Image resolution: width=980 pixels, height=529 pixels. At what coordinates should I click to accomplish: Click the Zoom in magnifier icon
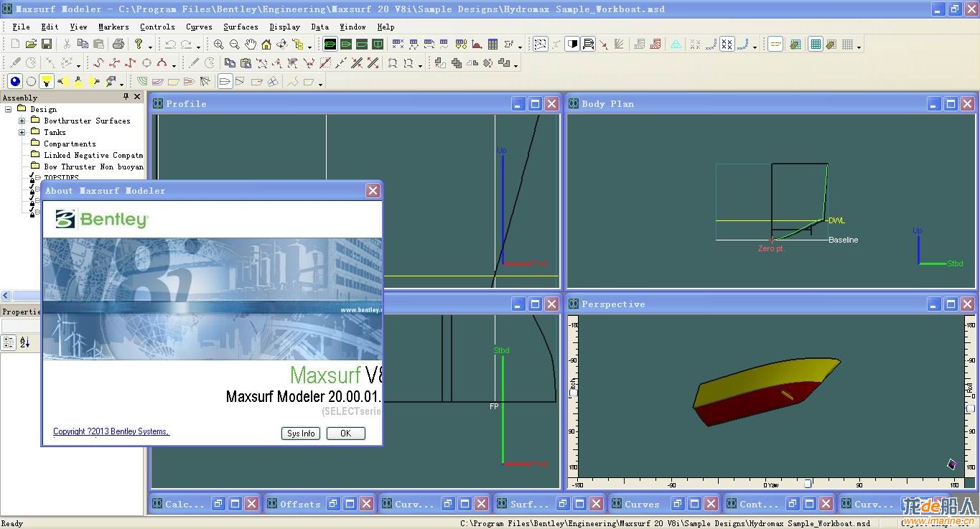[219, 45]
